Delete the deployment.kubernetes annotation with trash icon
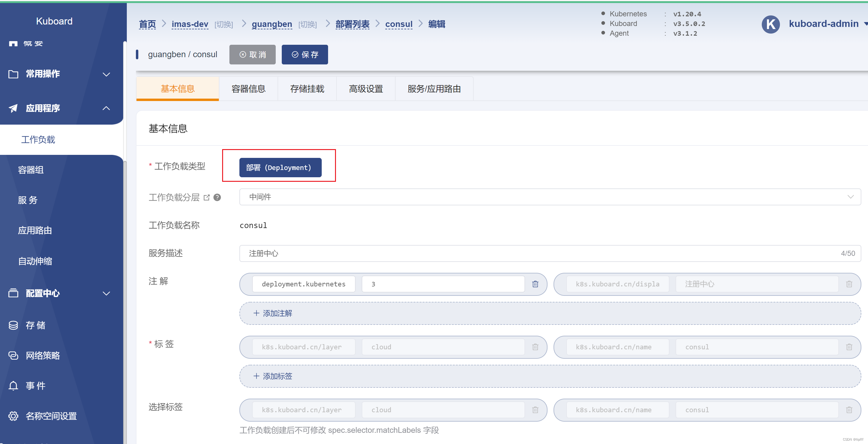This screenshot has height=444, width=868. (535, 284)
